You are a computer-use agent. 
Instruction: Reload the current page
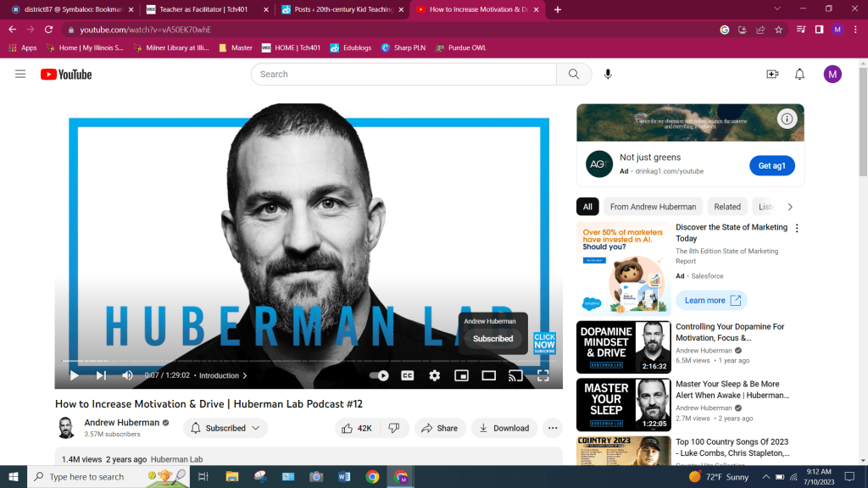tap(48, 30)
